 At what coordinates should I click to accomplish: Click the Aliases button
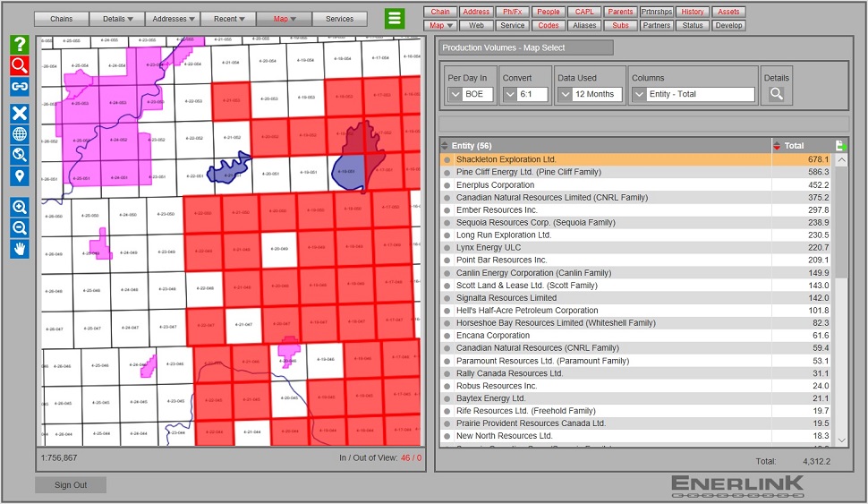584,25
